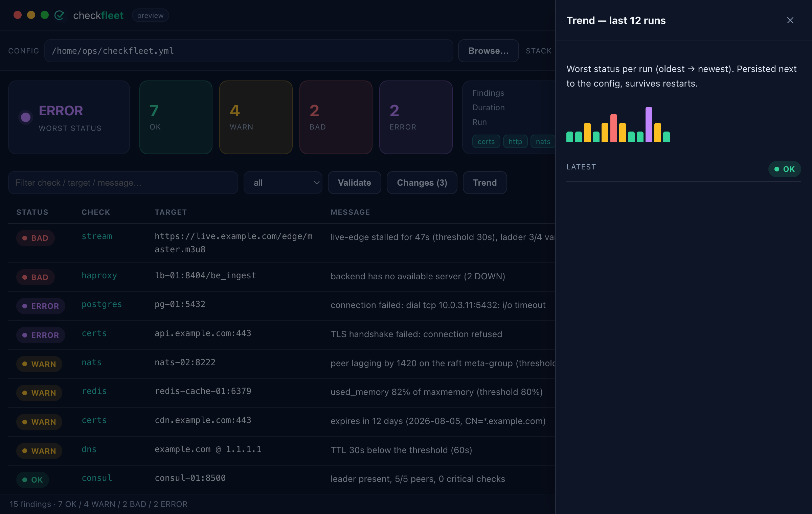812x514 pixels.
Task: Click the WARN badge on the dns row
Action: (39, 451)
